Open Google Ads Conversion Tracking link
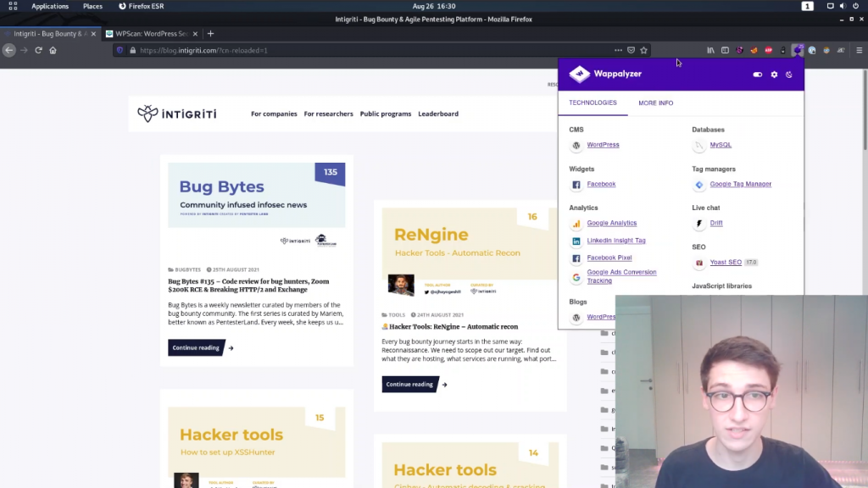Viewport: 868px width, 488px height. (621, 277)
